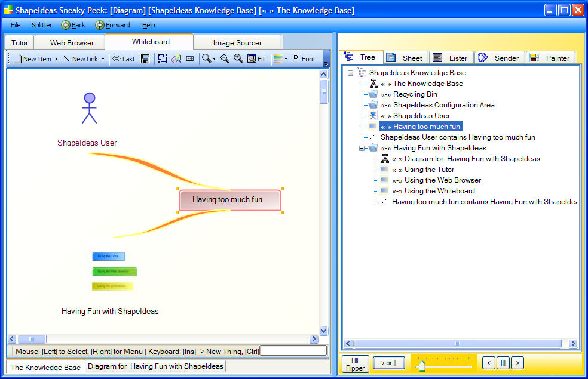Click the Font toolbar button

304,59
